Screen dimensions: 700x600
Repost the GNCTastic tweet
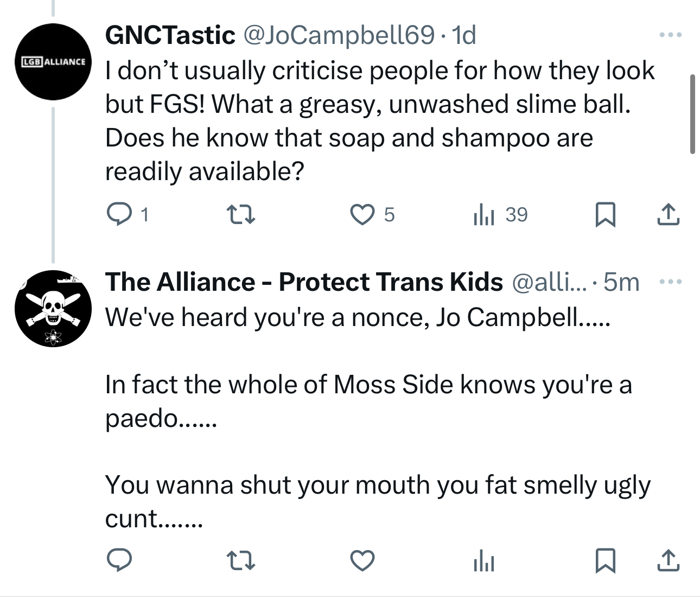240,214
